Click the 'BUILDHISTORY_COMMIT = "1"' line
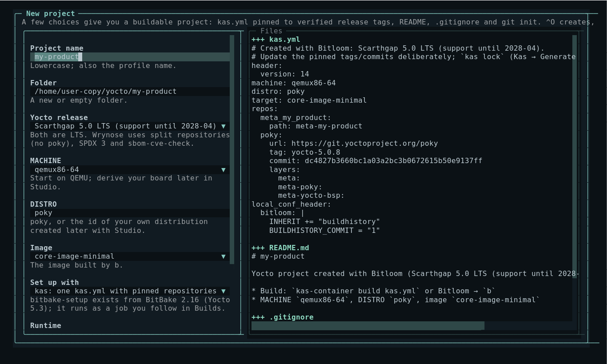The width and height of the screenshot is (607, 364). pos(325,231)
